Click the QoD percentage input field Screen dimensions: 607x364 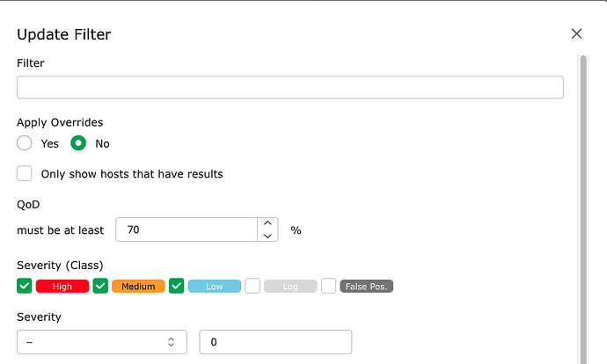point(186,229)
